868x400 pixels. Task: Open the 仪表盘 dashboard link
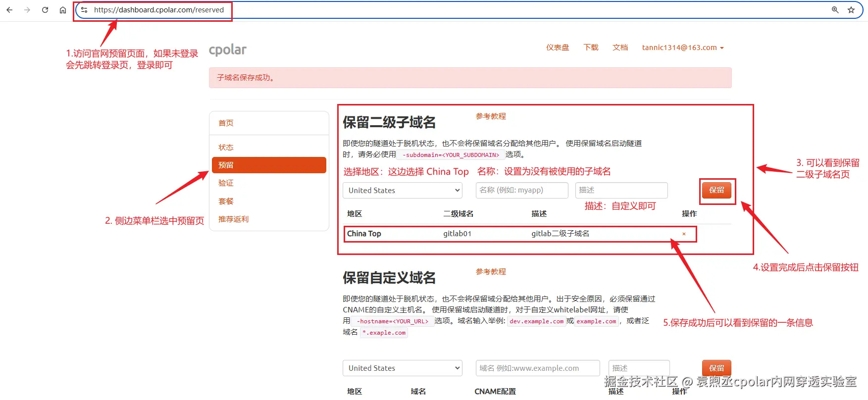(558, 48)
